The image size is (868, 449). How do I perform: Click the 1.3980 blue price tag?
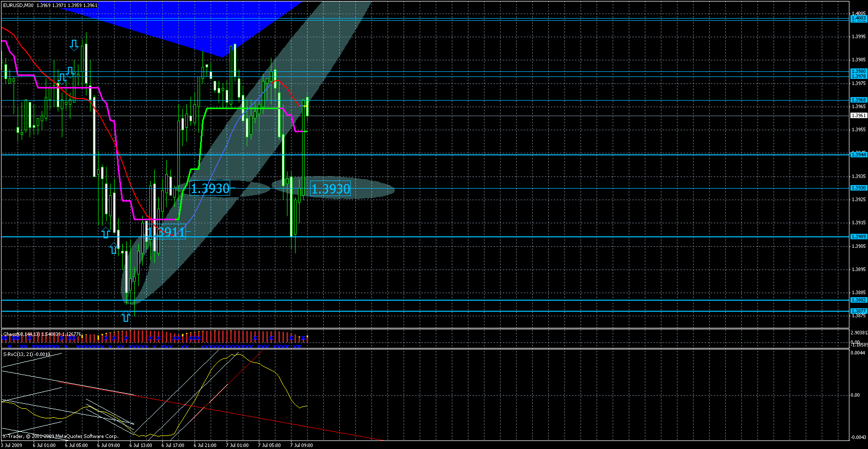[858, 71]
